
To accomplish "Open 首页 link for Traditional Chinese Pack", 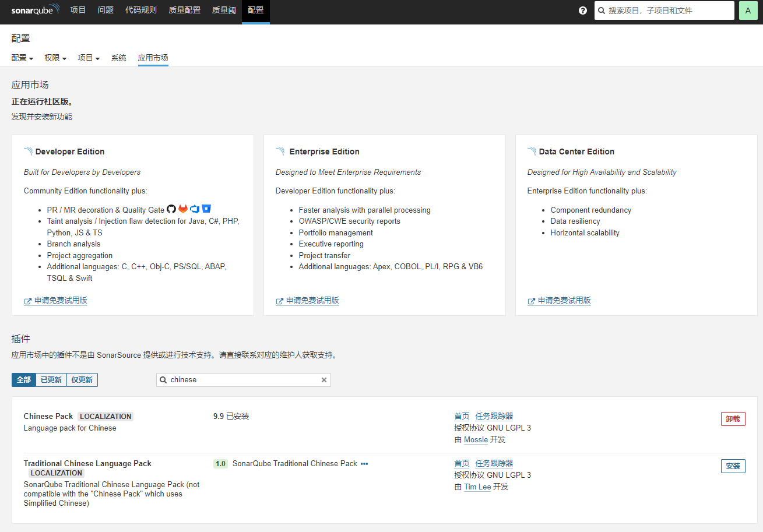I will [462, 463].
